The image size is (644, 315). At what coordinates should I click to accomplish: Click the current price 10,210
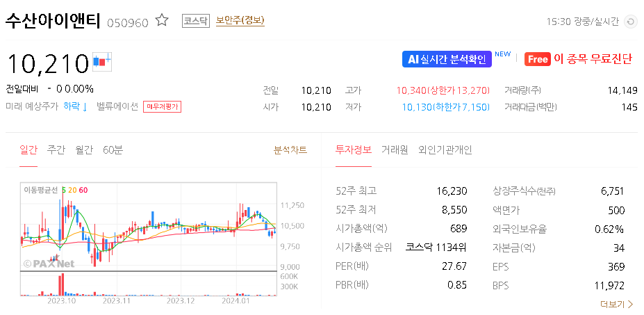(x=48, y=63)
